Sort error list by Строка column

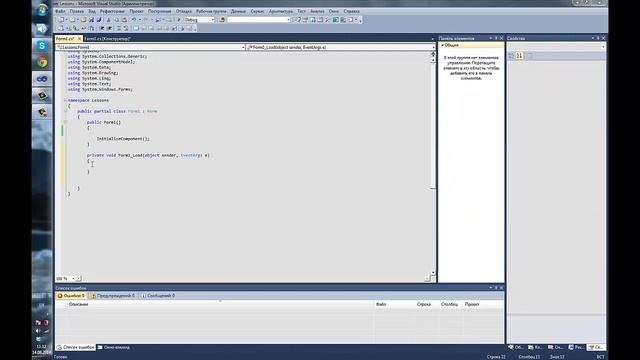click(x=427, y=304)
